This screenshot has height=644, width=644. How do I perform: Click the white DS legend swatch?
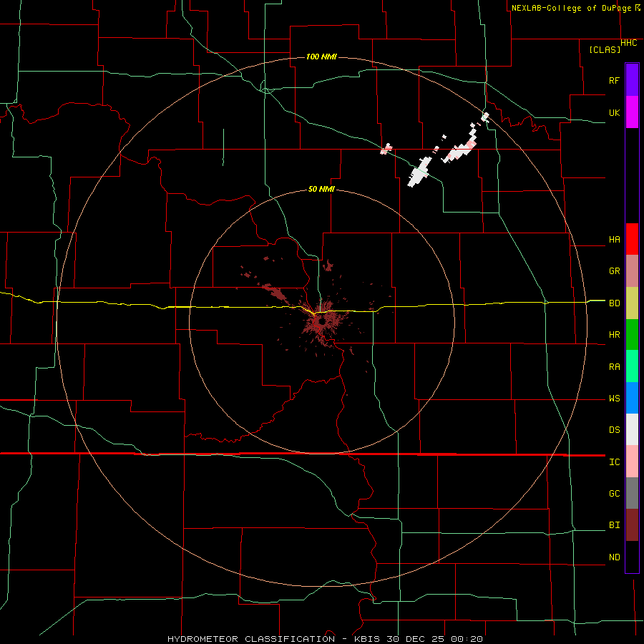[632, 429]
